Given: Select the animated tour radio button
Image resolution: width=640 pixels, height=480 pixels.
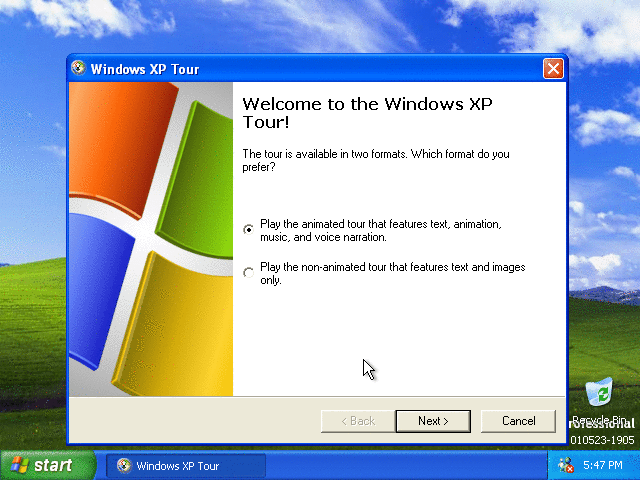Looking at the screenshot, I should [248, 229].
